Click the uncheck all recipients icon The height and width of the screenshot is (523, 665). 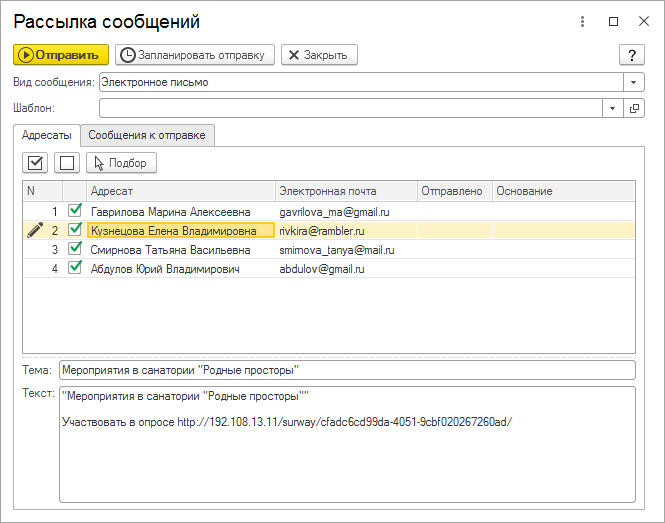(x=66, y=162)
